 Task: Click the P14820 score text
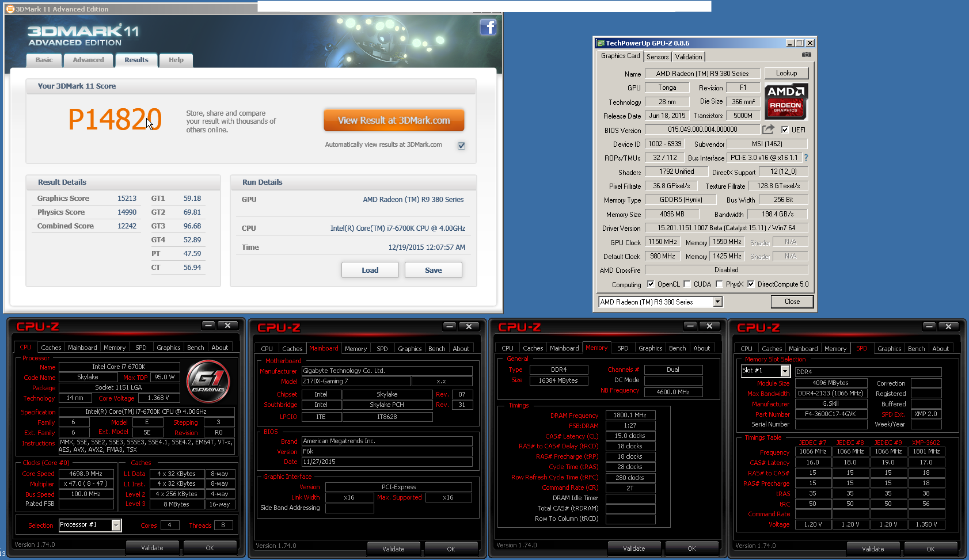click(x=115, y=120)
